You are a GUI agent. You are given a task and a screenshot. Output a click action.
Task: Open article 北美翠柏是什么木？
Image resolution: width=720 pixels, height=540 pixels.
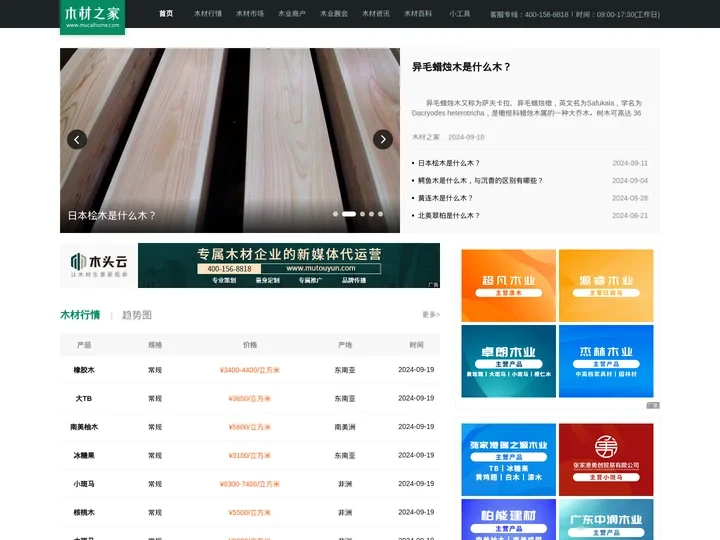449,215
